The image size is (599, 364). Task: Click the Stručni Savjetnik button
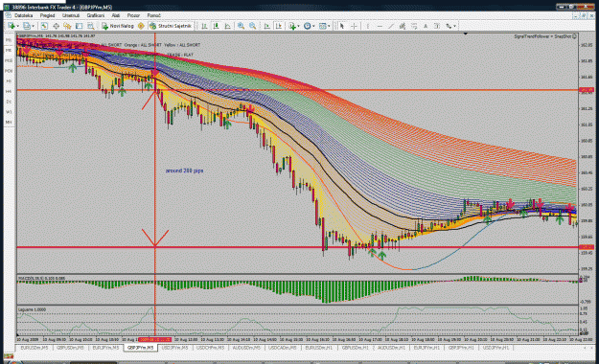[171, 26]
